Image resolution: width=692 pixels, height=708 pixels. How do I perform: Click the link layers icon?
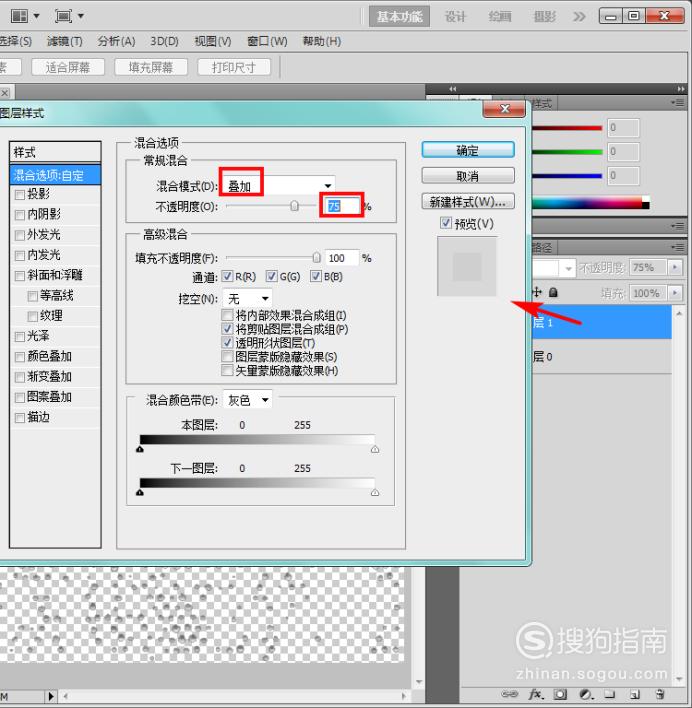tap(510, 694)
